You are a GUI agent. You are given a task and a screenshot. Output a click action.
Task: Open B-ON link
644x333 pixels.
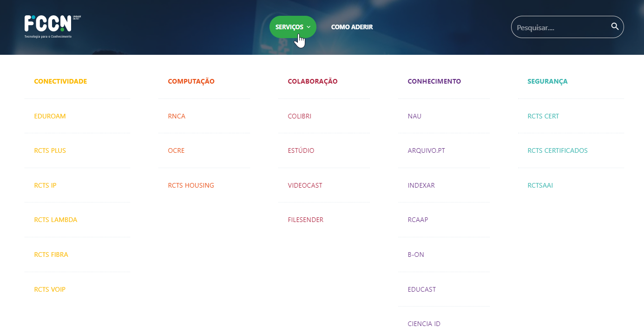pyautogui.click(x=416, y=254)
